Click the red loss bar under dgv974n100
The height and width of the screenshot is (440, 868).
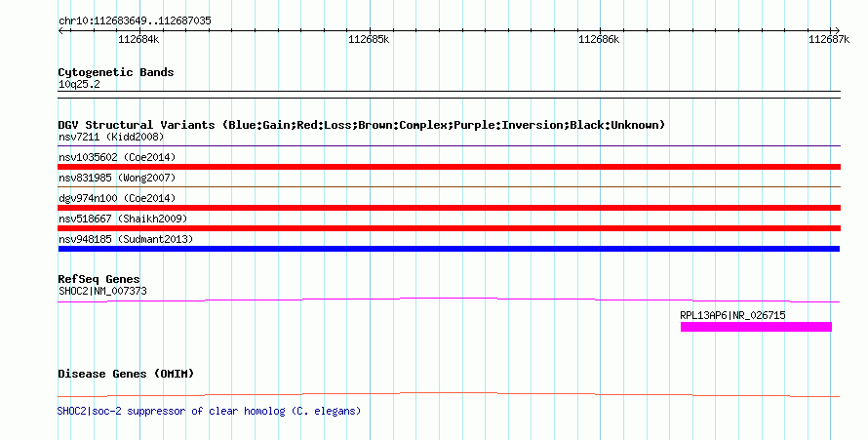449,208
